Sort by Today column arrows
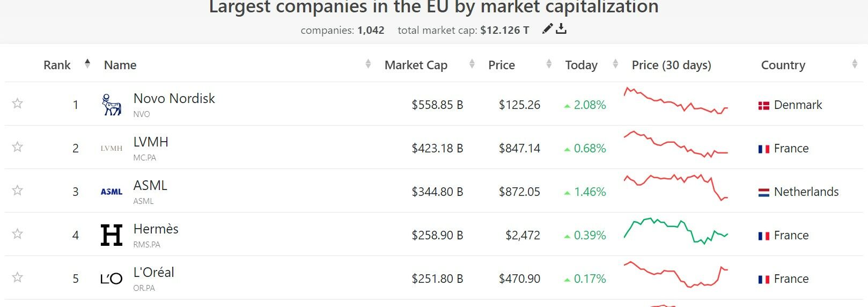The image size is (868, 307). tap(615, 64)
